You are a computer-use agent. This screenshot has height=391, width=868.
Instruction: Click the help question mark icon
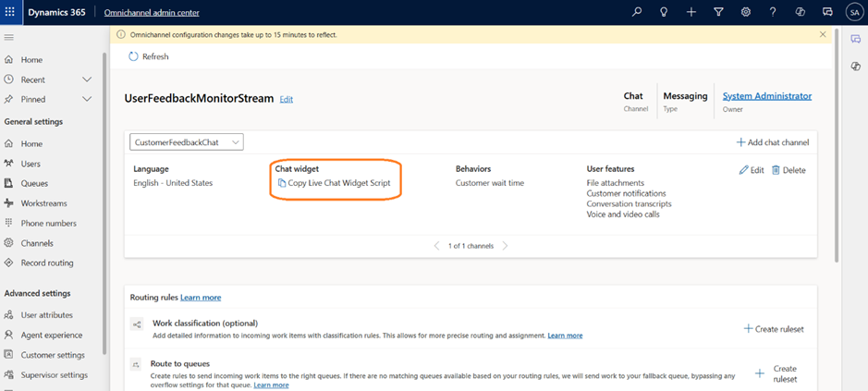point(773,12)
